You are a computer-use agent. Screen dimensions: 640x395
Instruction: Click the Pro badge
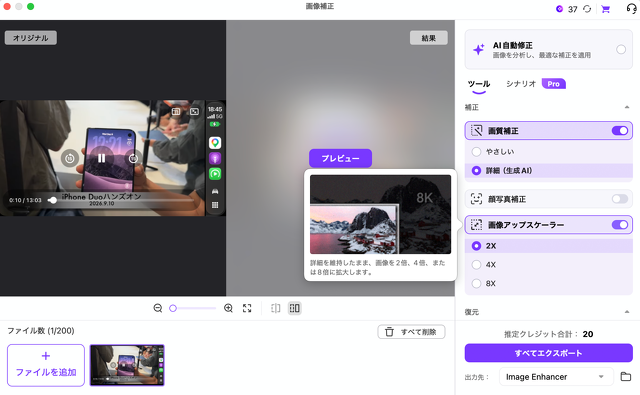(553, 84)
